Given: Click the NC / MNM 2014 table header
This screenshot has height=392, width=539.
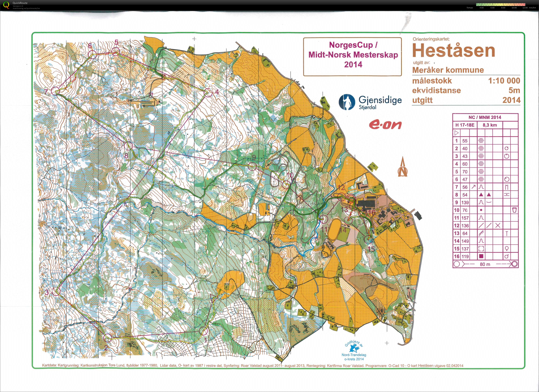Looking at the screenshot, I should coord(485,117).
